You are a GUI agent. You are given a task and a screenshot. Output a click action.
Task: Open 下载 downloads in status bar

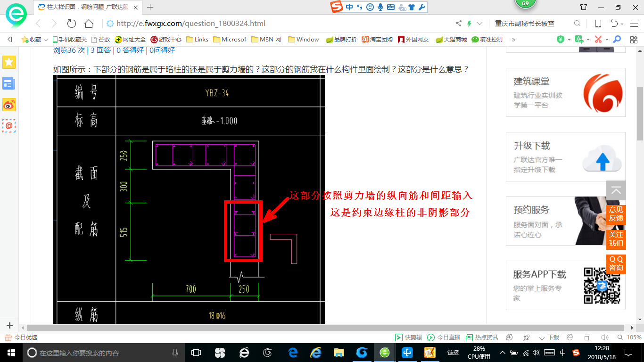pos(549,337)
